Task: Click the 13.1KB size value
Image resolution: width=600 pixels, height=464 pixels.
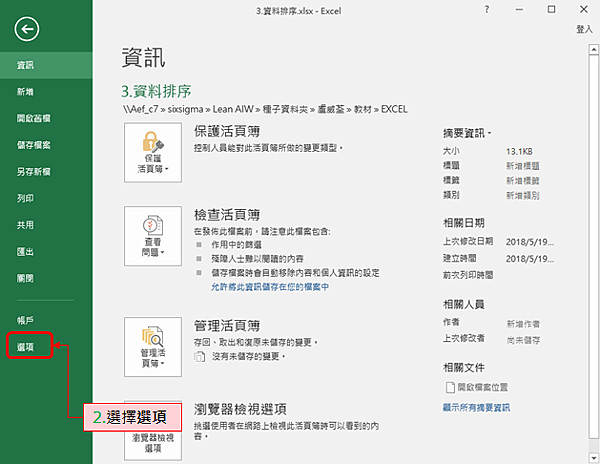Action: [x=519, y=151]
